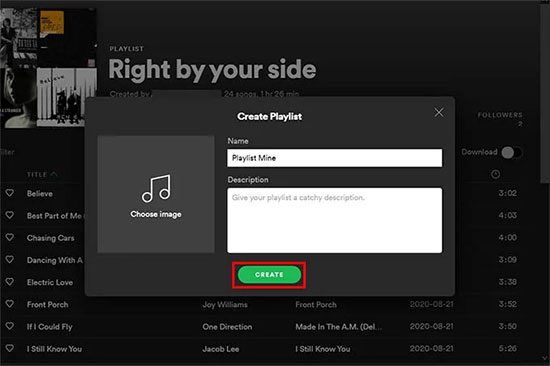Open artist One Direction
Viewport: 550px width, 366px height.
pos(227,327)
